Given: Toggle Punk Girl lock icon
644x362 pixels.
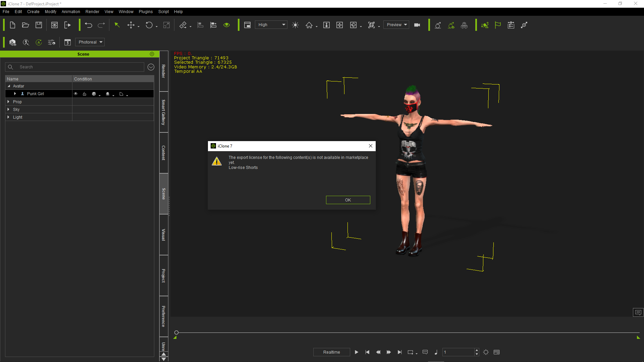Looking at the screenshot, I should coord(85,94).
